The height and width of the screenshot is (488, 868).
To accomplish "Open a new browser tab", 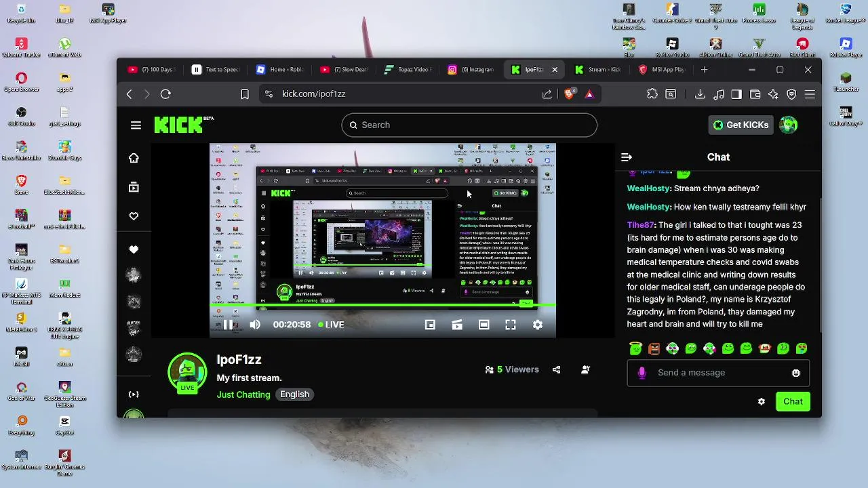I will [704, 70].
